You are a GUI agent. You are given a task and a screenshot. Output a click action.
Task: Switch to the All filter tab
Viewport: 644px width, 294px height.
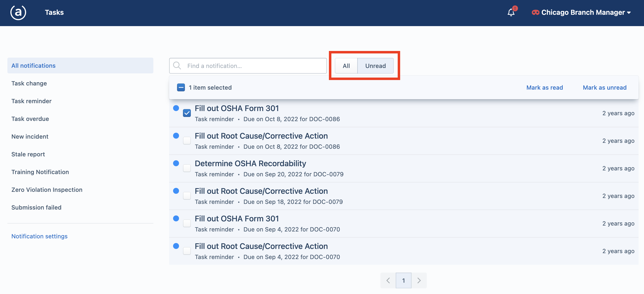coord(346,66)
